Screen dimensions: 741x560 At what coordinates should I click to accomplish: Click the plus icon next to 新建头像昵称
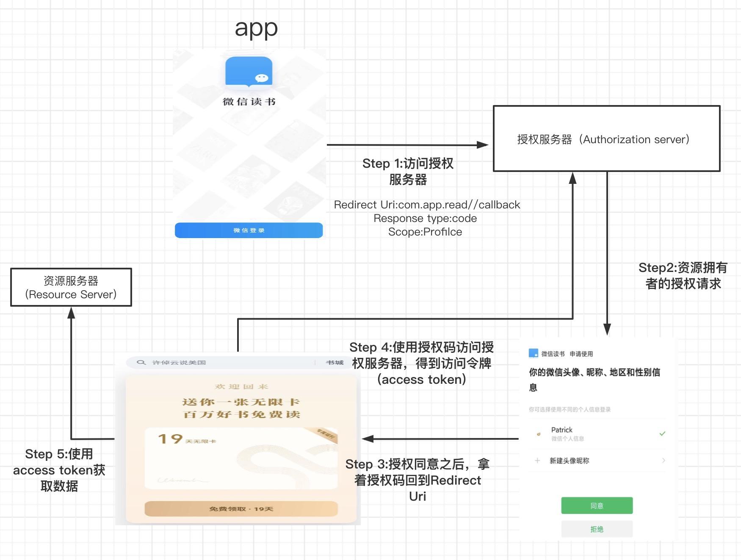click(537, 460)
